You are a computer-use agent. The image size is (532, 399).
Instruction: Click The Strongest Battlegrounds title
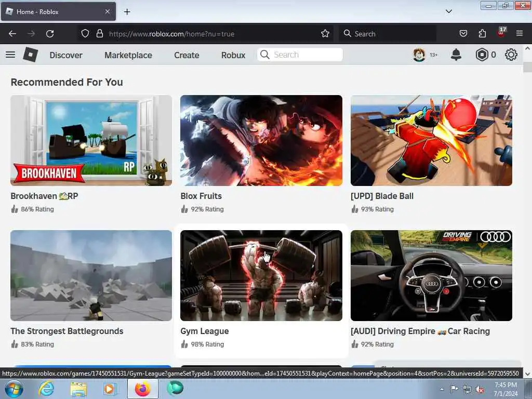67,331
